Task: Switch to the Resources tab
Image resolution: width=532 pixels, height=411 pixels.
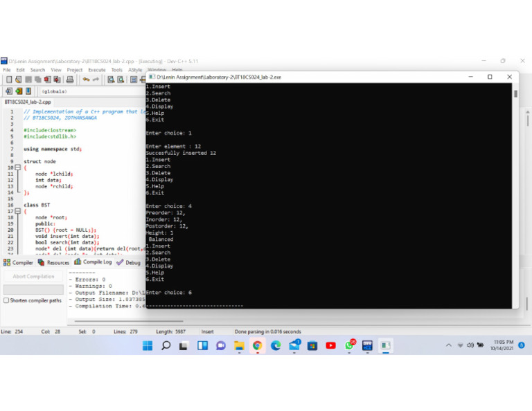Action: point(53,263)
